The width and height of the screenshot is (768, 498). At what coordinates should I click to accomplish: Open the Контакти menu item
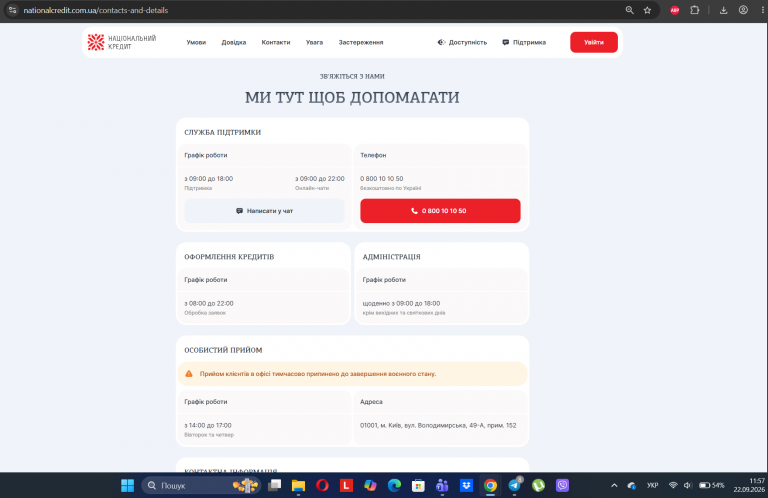tap(276, 43)
